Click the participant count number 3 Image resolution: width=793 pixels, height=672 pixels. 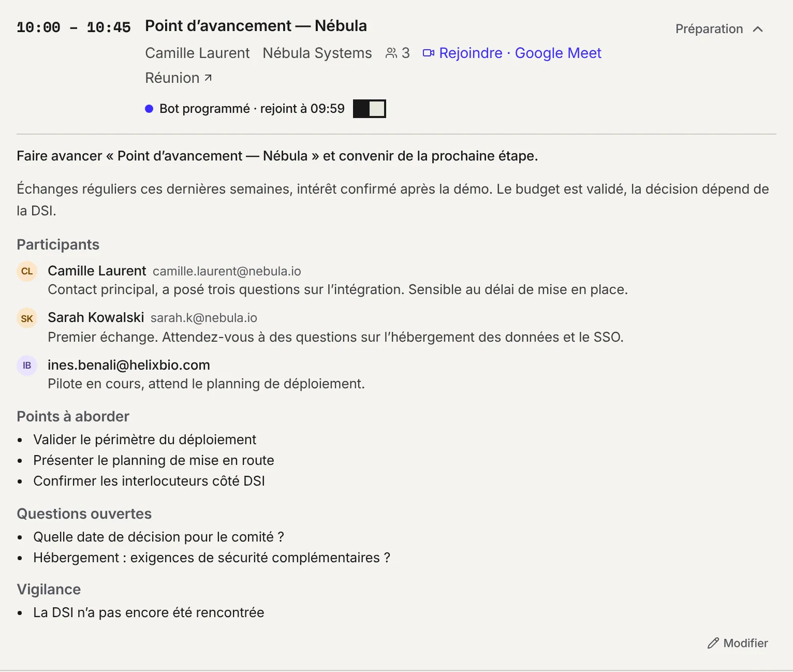click(x=406, y=53)
